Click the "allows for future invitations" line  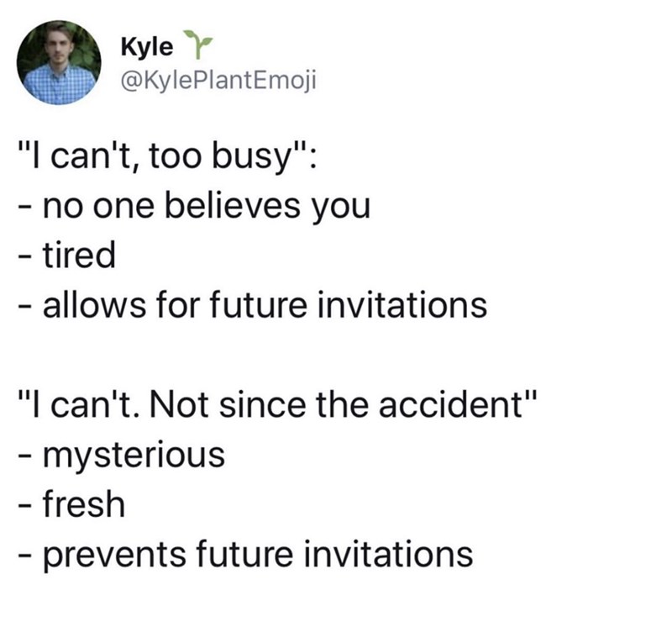click(251, 304)
